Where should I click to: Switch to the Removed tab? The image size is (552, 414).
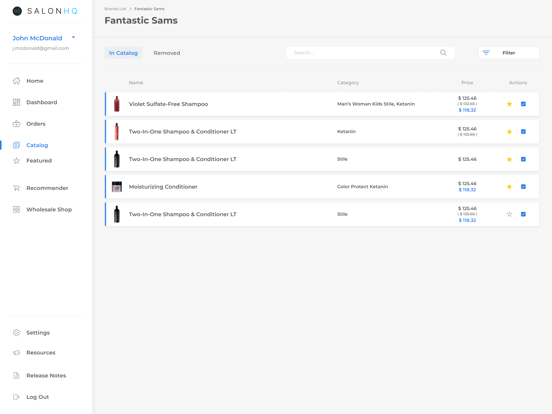[167, 53]
